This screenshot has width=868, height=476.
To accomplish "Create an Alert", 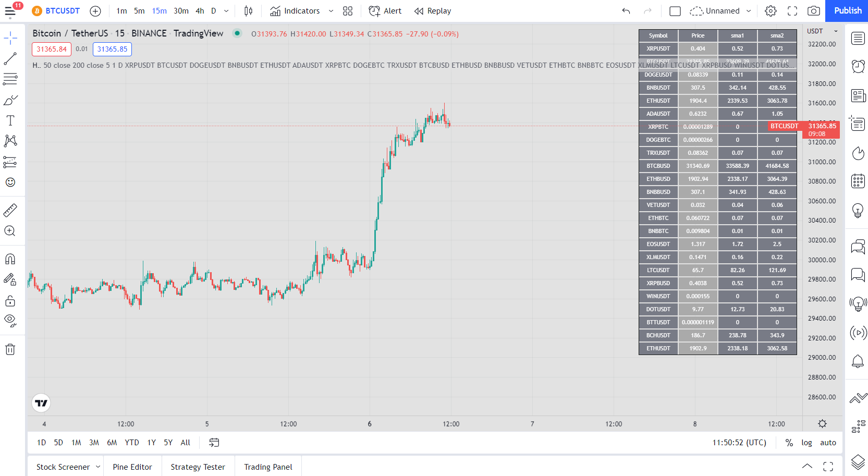I will click(385, 10).
